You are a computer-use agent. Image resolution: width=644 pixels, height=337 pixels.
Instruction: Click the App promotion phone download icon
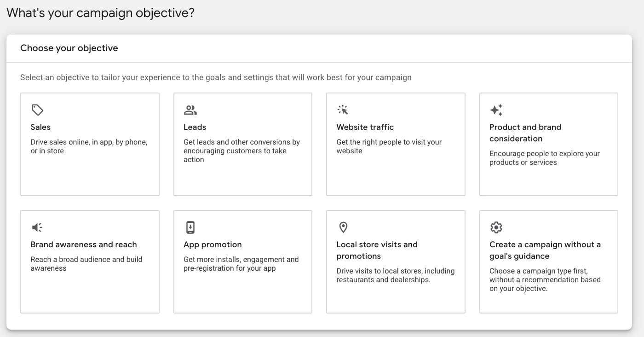pyautogui.click(x=190, y=227)
